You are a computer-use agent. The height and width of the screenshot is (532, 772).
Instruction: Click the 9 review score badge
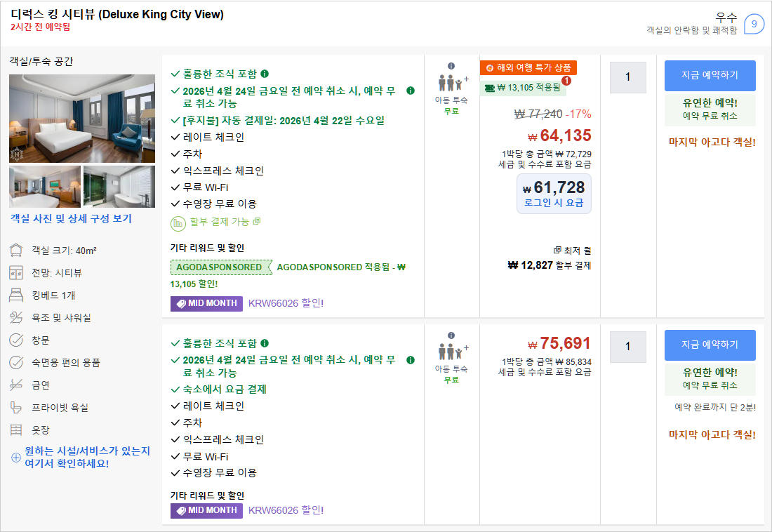coord(754,24)
